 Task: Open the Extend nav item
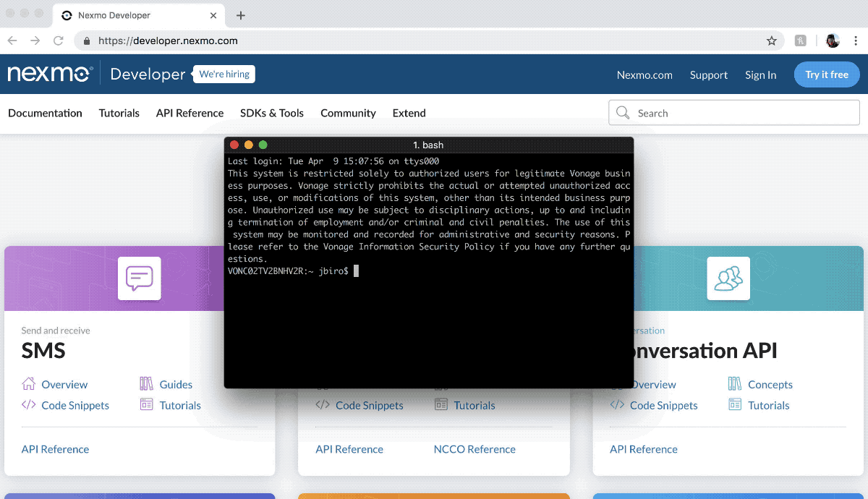coord(409,113)
